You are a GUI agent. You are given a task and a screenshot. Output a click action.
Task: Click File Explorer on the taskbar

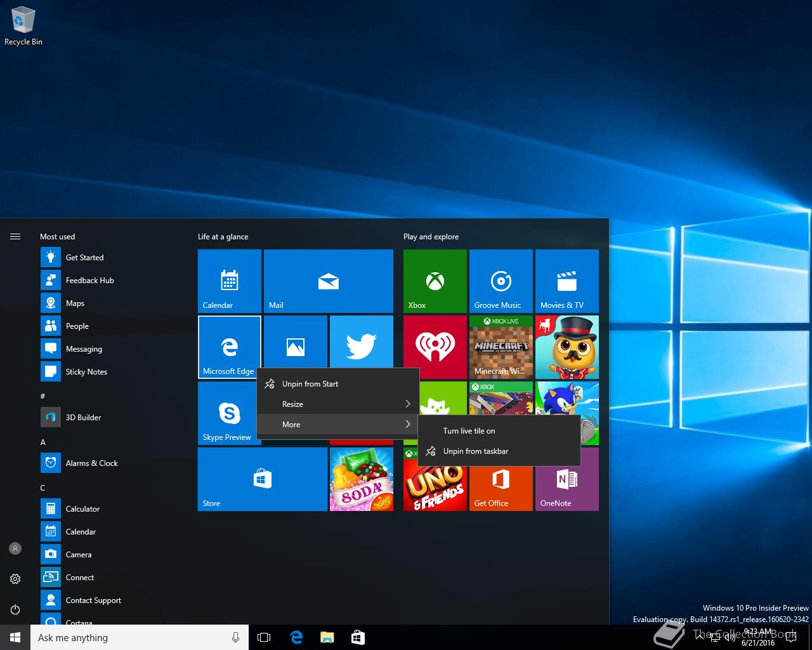tap(327, 637)
